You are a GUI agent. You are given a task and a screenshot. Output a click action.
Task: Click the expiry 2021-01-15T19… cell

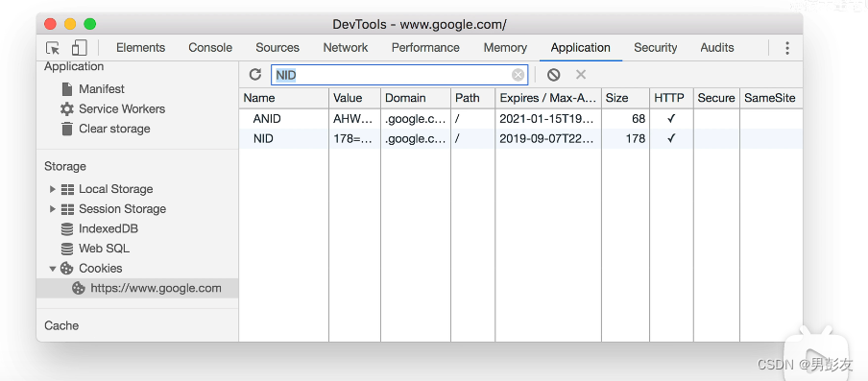(x=548, y=119)
